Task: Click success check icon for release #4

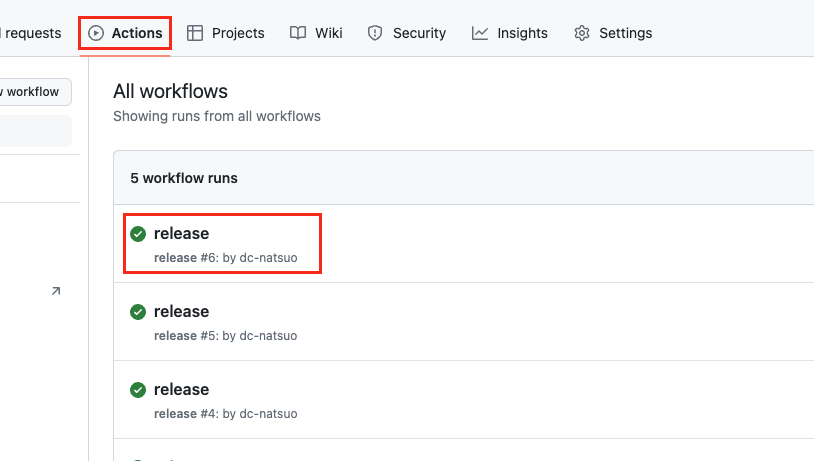Action: (x=138, y=390)
